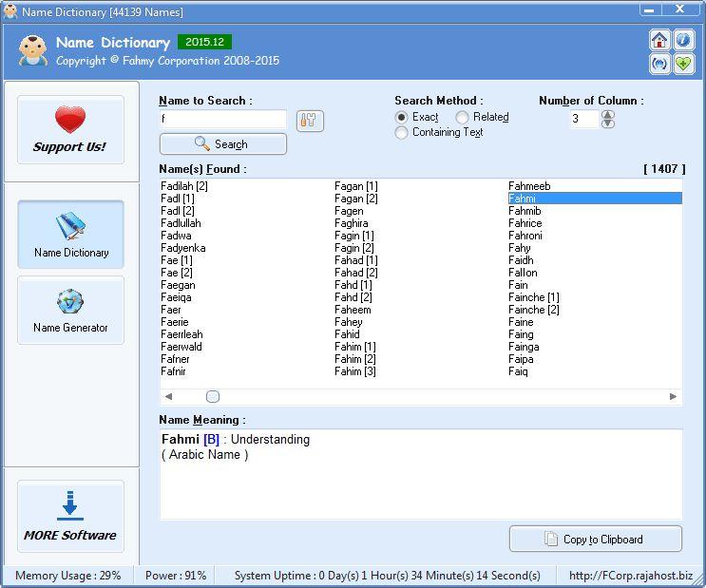Select the name Fagen

coord(349,211)
